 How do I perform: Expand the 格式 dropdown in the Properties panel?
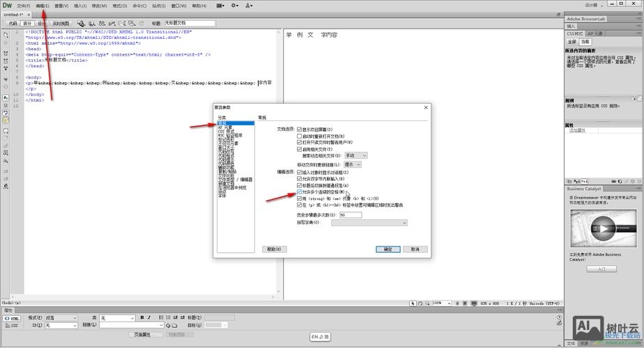(61, 318)
